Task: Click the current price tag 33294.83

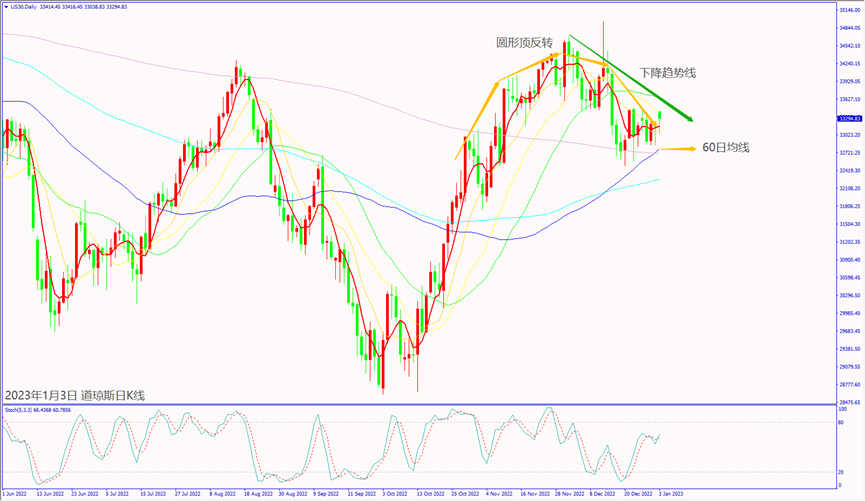Action: [849, 118]
